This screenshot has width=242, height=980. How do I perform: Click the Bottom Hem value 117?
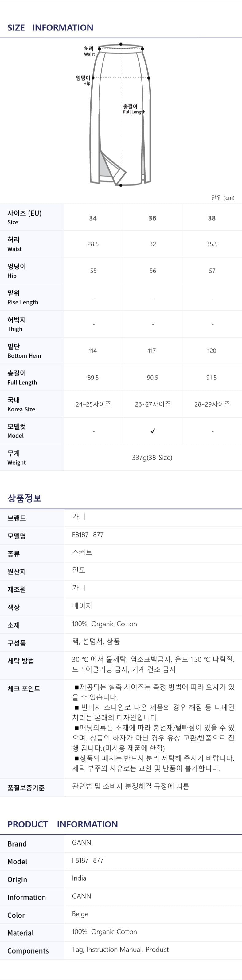pyautogui.click(x=152, y=351)
